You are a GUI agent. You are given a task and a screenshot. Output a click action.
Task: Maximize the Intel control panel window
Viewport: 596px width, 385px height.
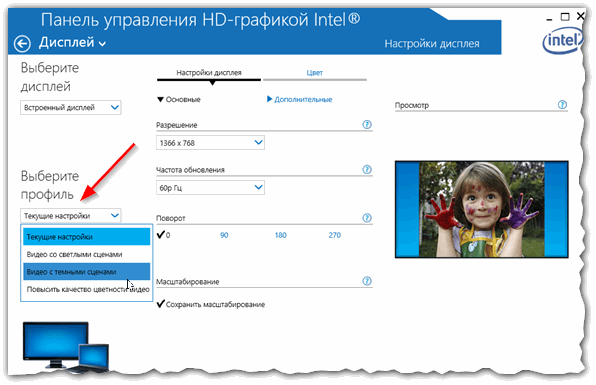tap(565, 17)
